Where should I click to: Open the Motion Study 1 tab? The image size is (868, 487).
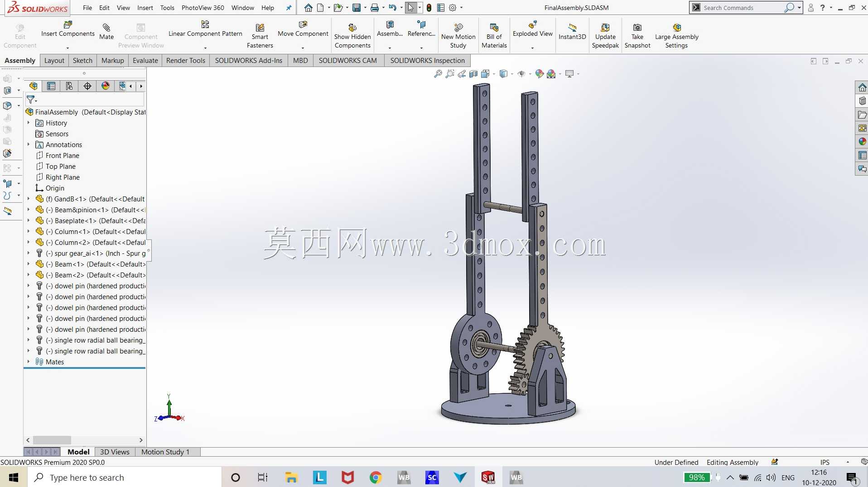(165, 452)
